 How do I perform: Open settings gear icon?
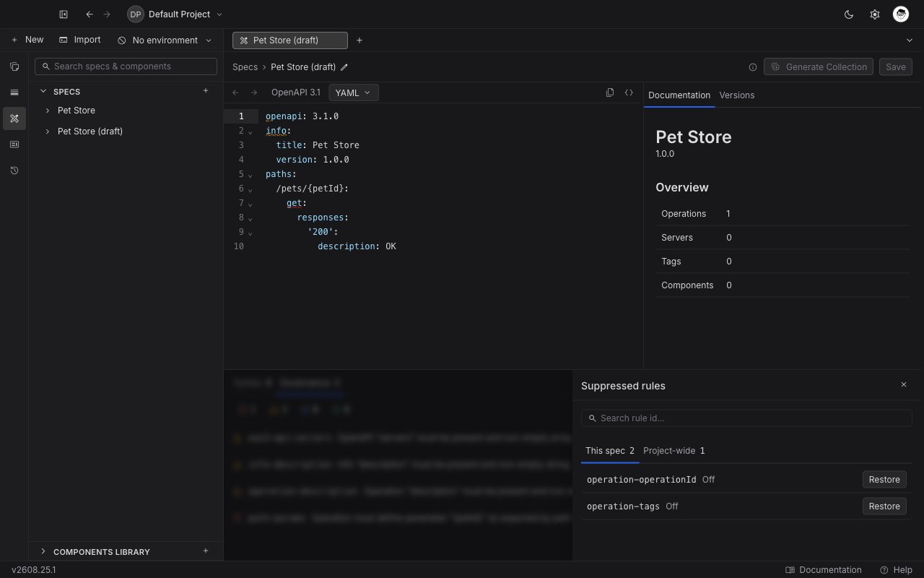(x=875, y=14)
